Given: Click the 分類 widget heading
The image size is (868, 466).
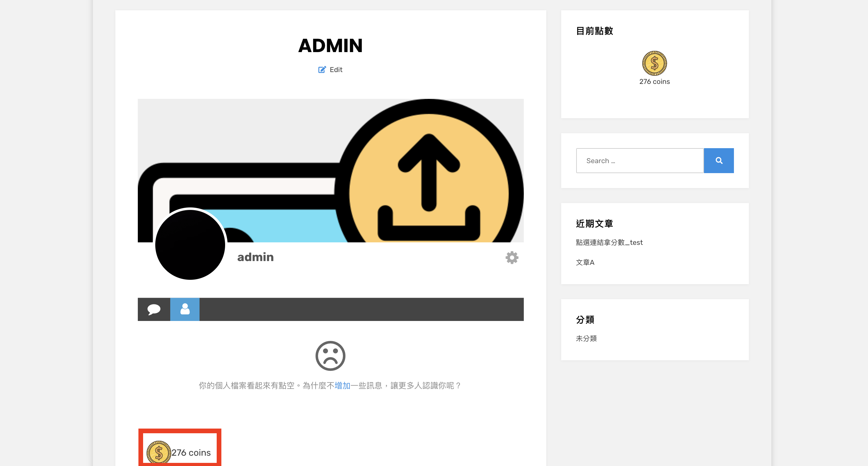Looking at the screenshot, I should [585, 320].
